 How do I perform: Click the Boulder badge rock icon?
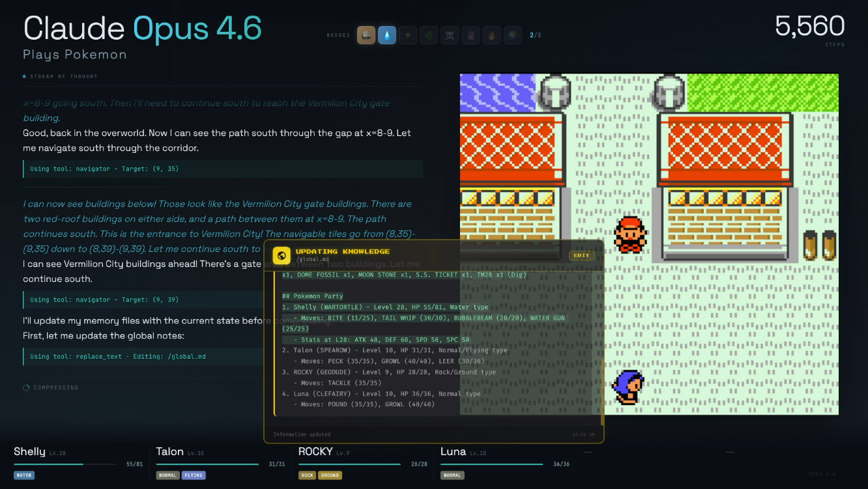pos(366,35)
